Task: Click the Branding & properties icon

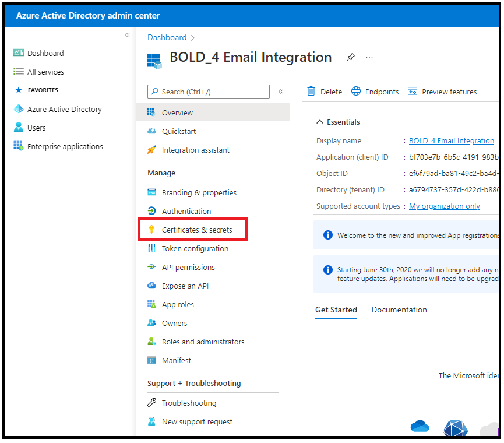Action: click(x=151, y=192)
